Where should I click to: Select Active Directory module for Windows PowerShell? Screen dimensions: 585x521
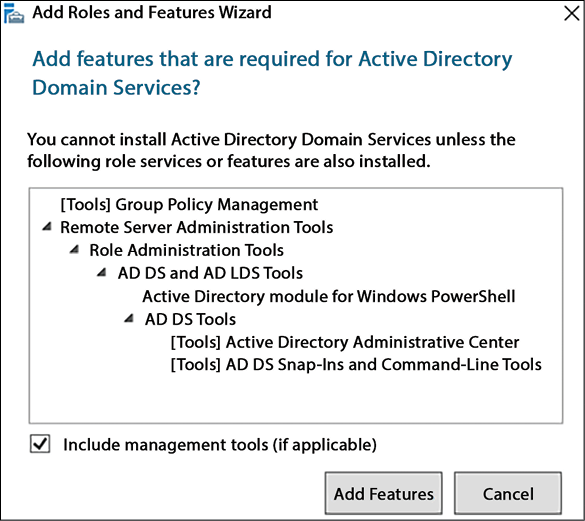[x=329, y=296]
